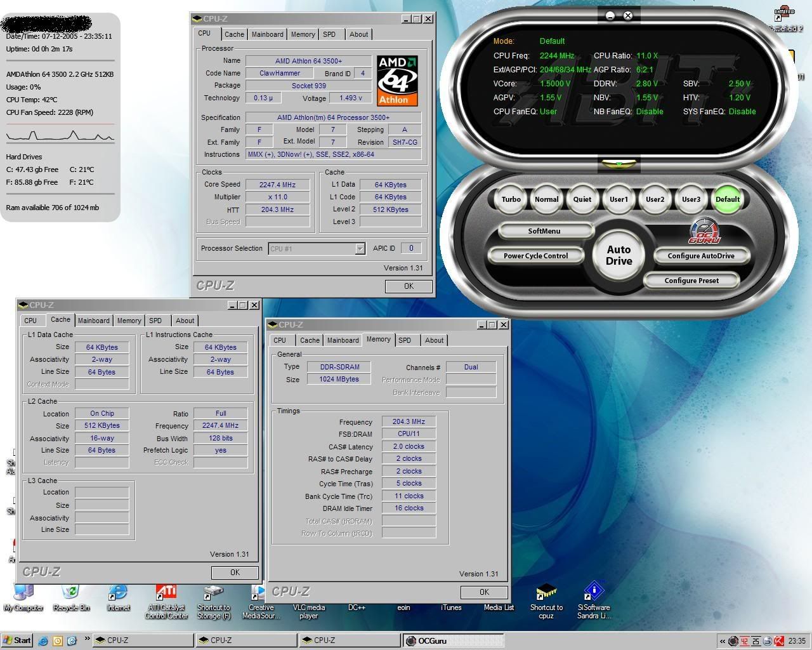This screenshot has height=650, width=812.
Task: Open the My Computer desktop icon
Action: click(23, 594)
